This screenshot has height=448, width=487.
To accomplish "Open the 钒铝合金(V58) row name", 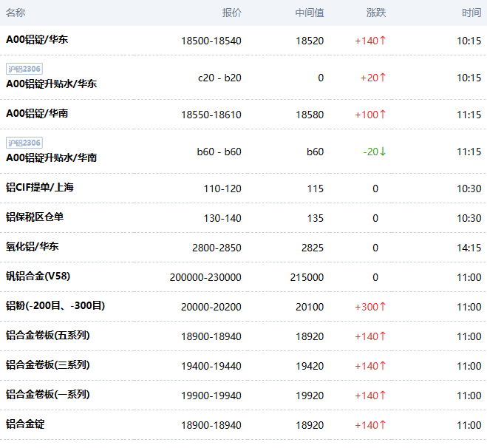I will tap(38, 276).
